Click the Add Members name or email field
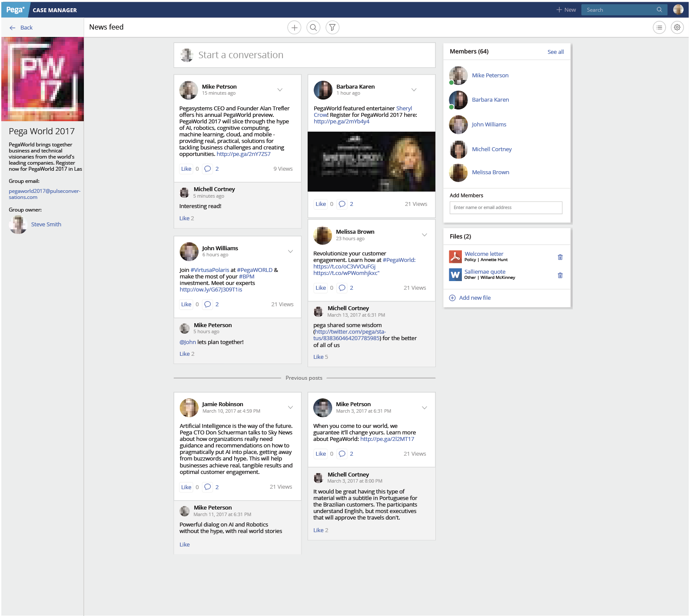 coord(506,208)
